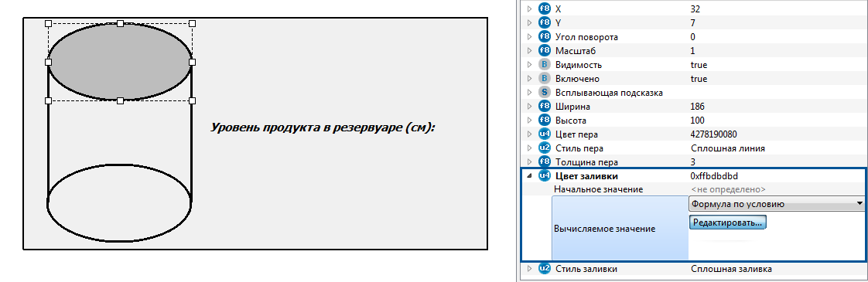Click the top-left selection handle of the ellipse
Image resolution: width=868 pixels, height=282 pixels.
click(x=48, y=23)
